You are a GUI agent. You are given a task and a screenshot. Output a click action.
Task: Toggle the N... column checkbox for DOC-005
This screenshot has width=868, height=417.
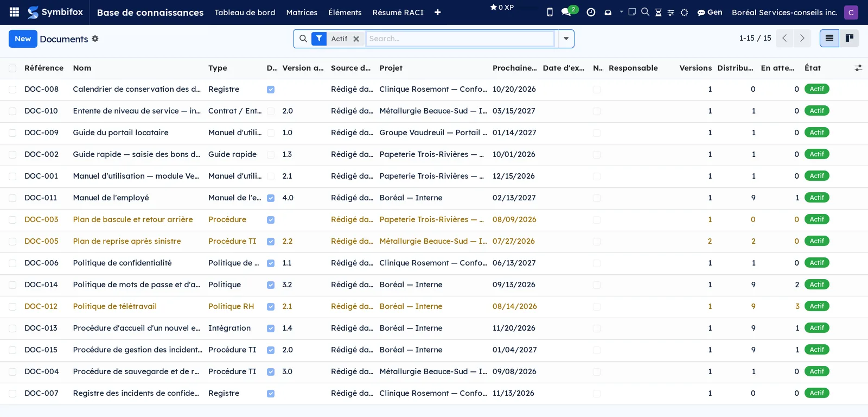coord(597,242)
